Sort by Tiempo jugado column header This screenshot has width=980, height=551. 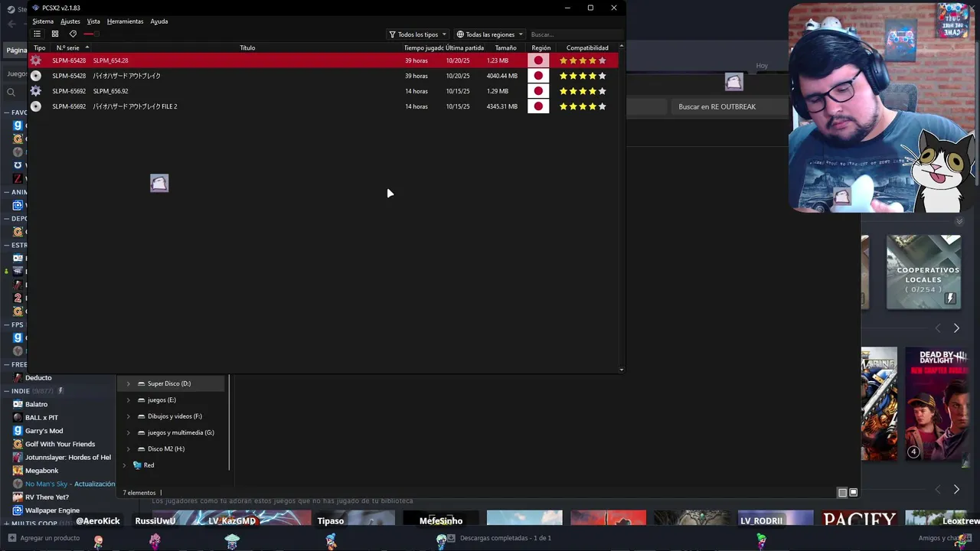tap(424, 47)
